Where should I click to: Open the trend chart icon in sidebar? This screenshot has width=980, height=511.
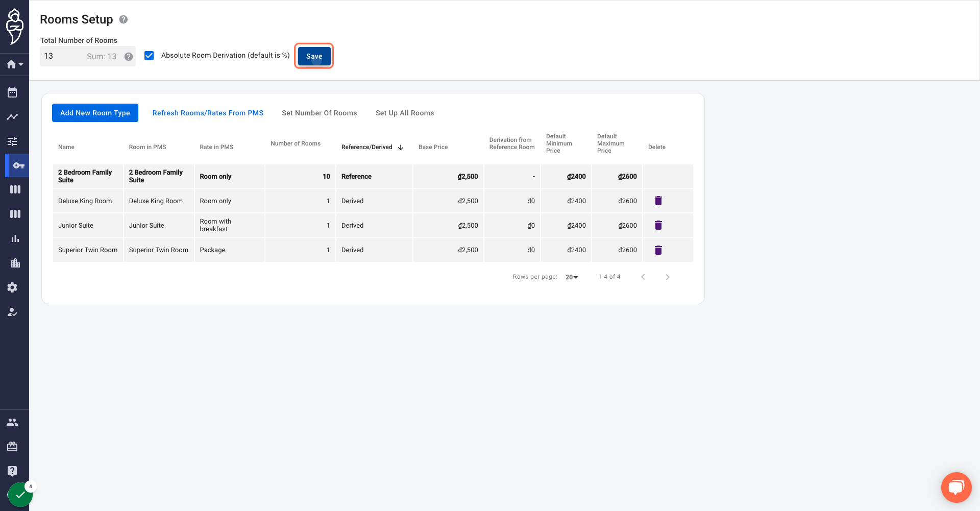(12, 117)
